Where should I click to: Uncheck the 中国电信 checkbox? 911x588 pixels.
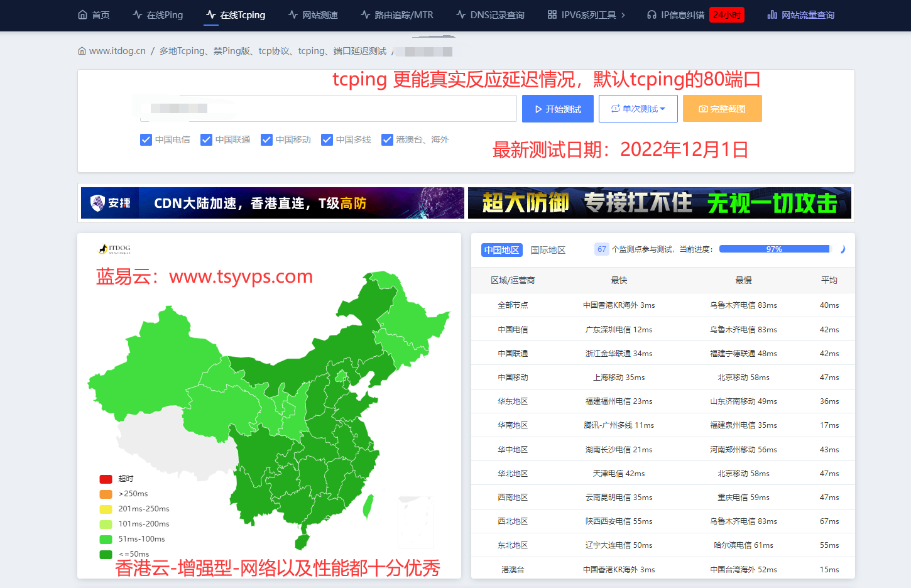[146, 139]
